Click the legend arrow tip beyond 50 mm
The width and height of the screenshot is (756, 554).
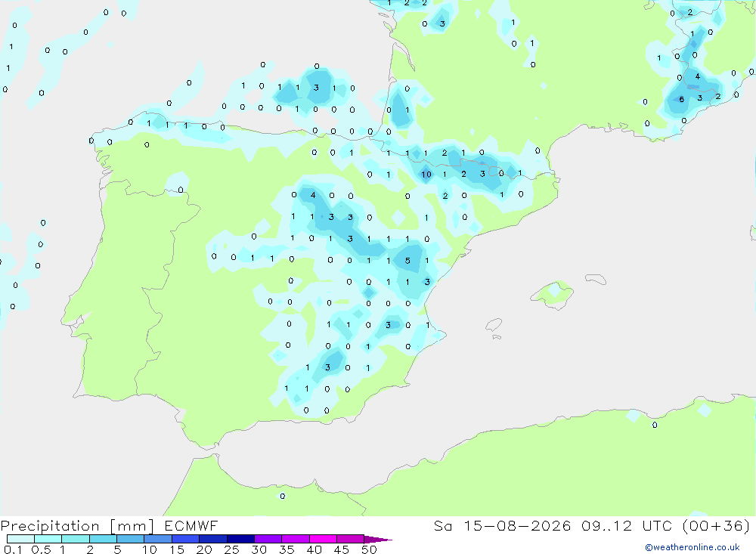(x=378, y=539)
